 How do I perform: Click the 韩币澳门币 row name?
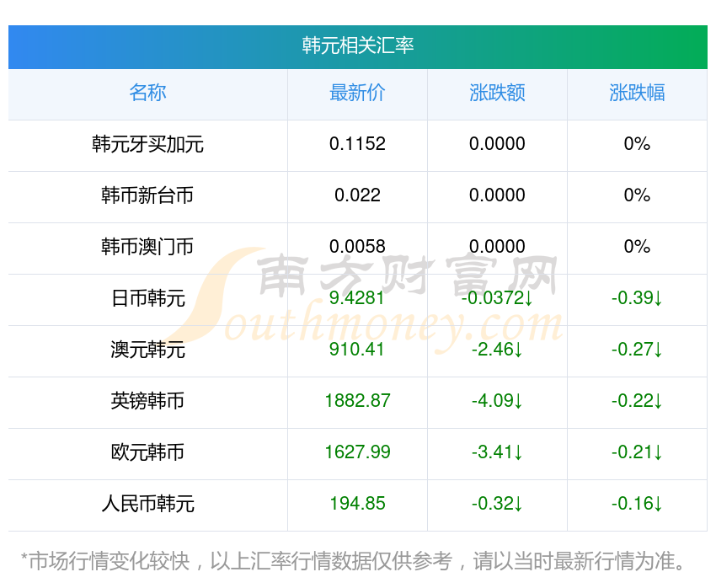(147, 247)
